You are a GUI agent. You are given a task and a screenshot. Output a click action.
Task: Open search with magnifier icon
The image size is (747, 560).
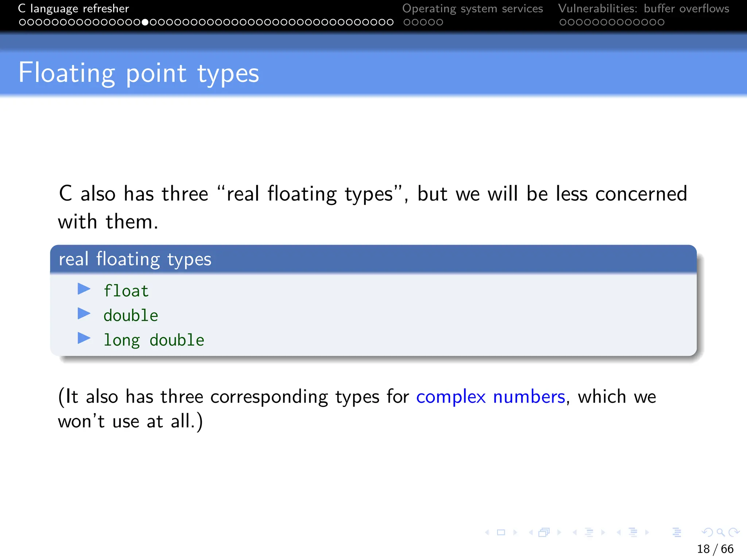click(720, 533)
